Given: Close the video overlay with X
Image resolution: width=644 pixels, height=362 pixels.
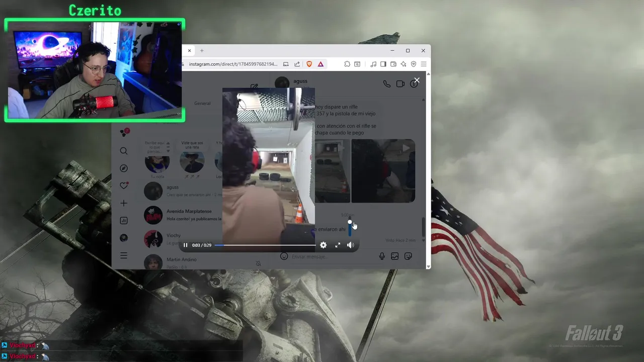Looking at the screenshot, I should (417, 80).
